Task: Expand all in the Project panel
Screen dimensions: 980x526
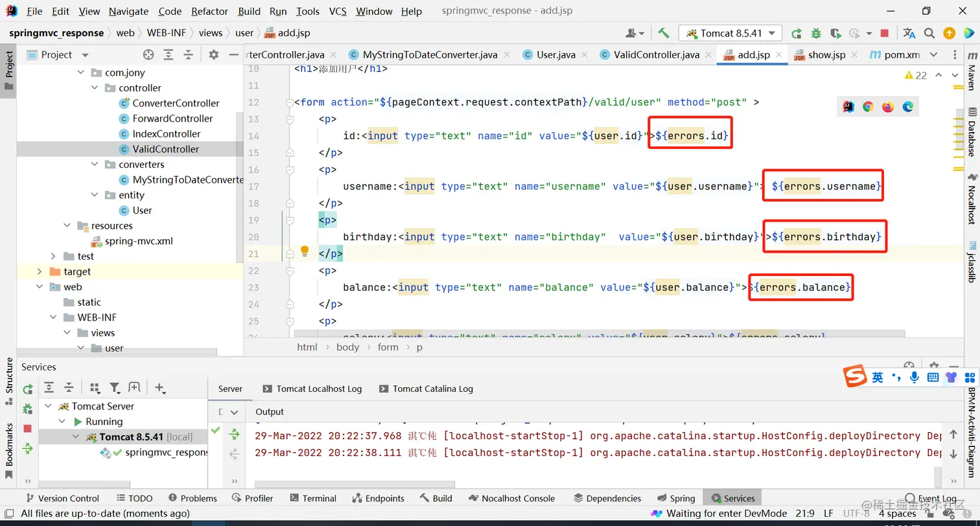Action: (169, 54)
